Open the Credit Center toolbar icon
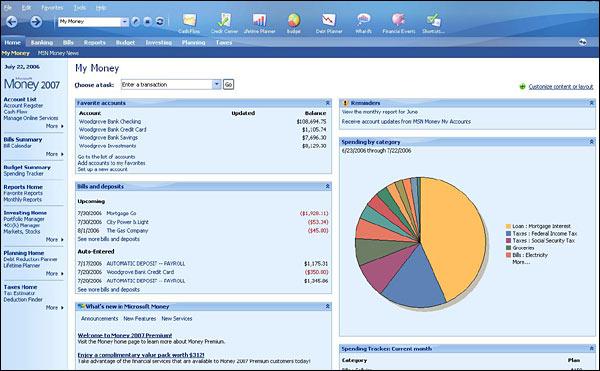The width and height of the screenshot is (600, 371). click(224, 24)
